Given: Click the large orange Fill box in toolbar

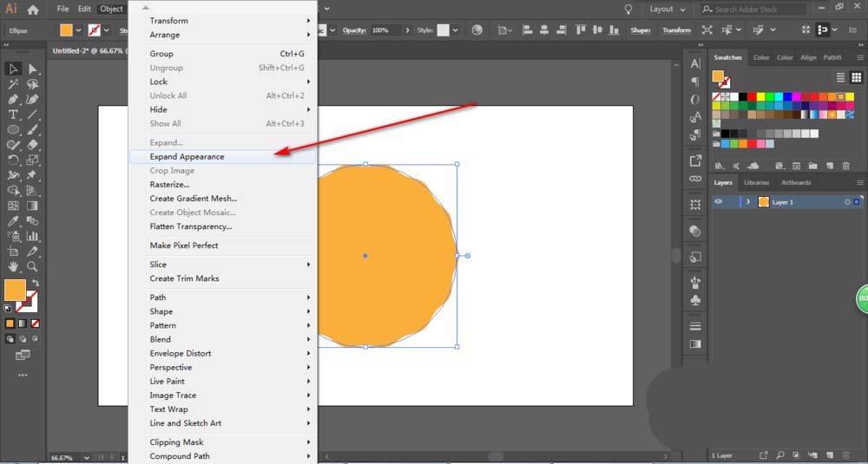Looking at the screenshot, I should tap(15, 290).
